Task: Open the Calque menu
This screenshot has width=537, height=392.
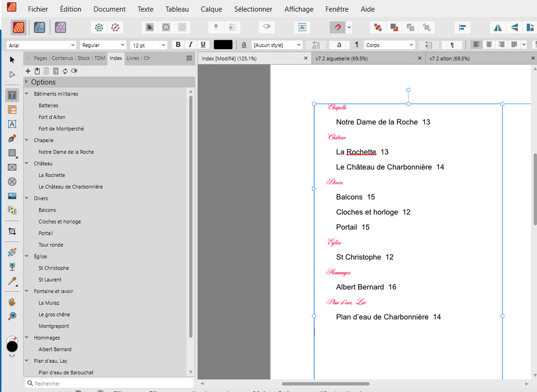Action: pyautogui.click(x=211, y=9)
